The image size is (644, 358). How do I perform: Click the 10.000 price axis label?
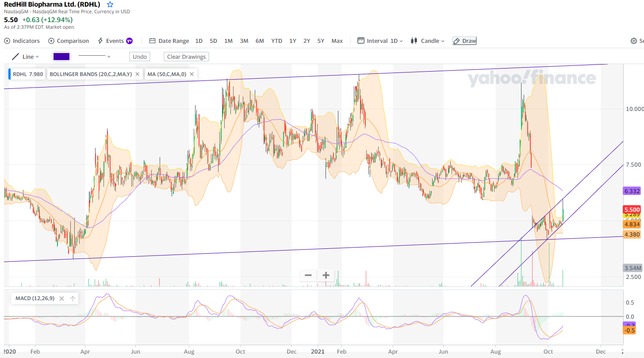(x=634, y=109)
